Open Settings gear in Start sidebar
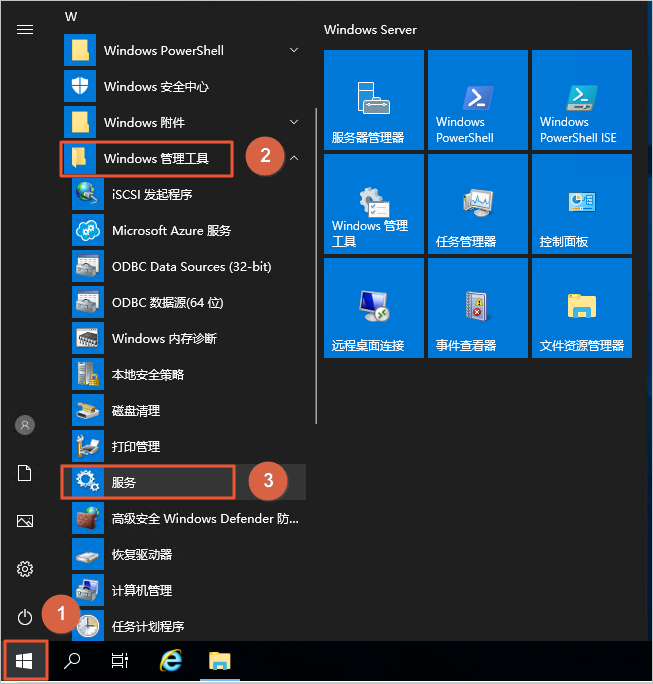This screenshot has width=653, height=684. [25, 569]
